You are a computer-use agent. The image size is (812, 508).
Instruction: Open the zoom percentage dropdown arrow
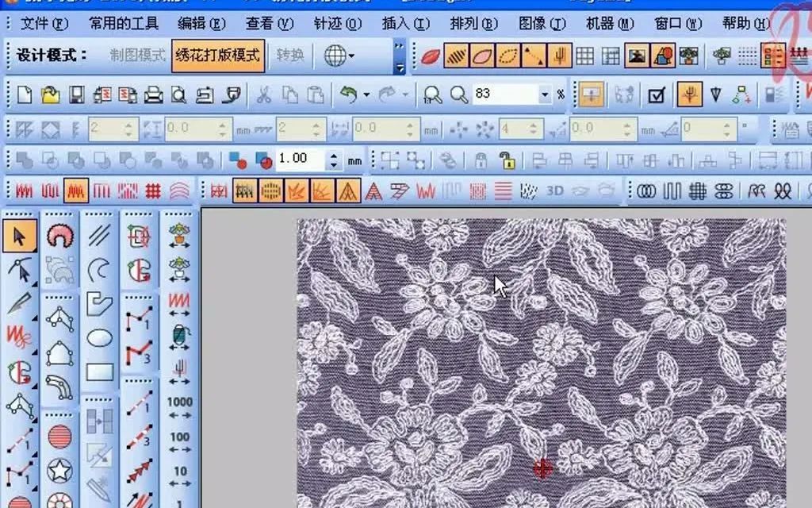(544, 95)
